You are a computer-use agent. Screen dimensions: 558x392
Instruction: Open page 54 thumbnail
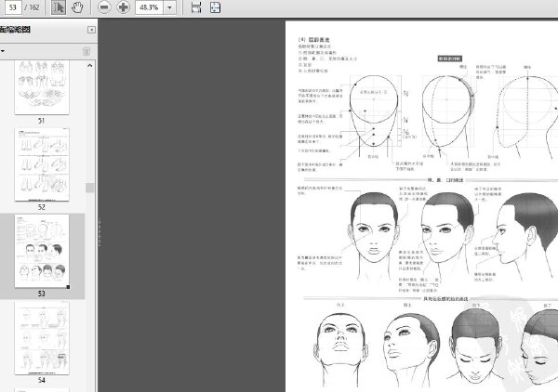42,337
